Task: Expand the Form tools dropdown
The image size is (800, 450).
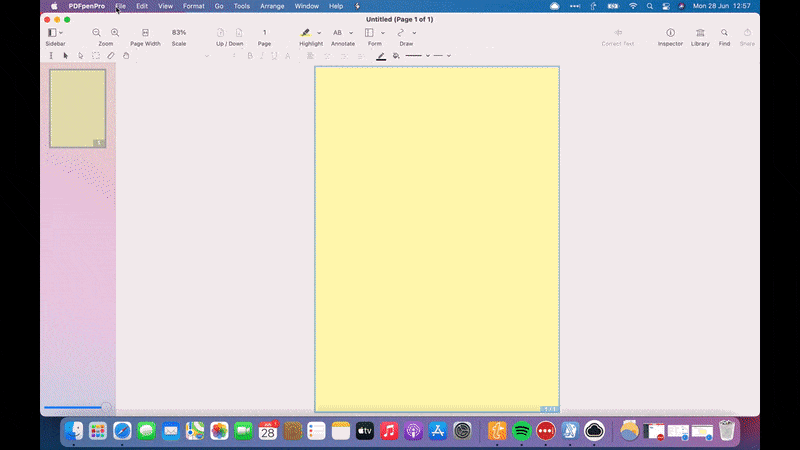Action: coord(383,33)
